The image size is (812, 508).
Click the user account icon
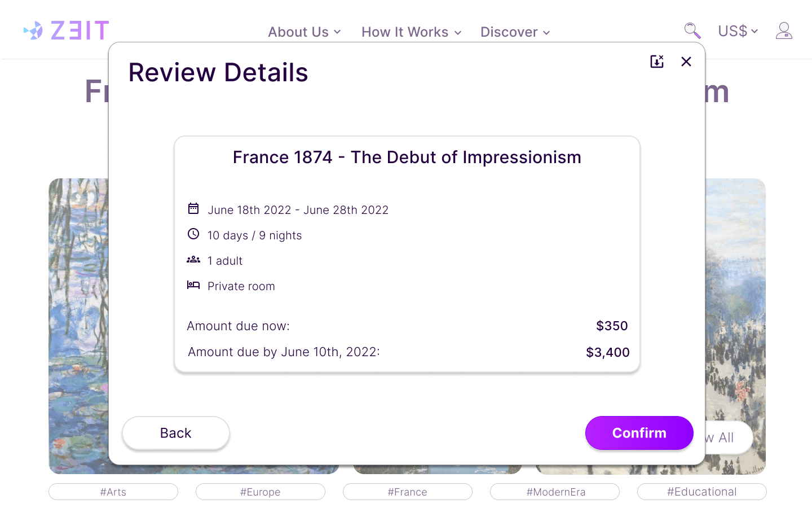(784, 32)
